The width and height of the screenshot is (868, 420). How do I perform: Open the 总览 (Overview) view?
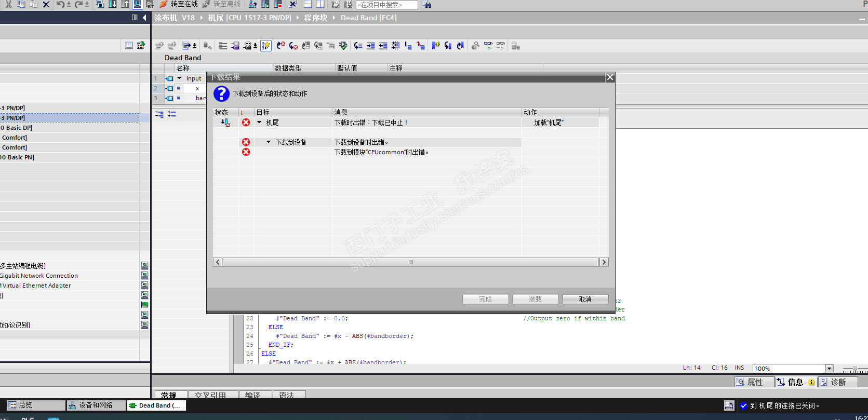pos(36,405)
